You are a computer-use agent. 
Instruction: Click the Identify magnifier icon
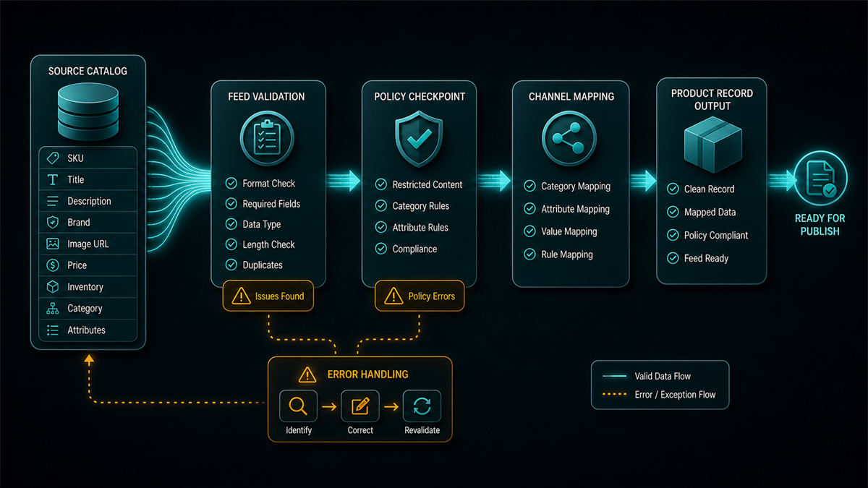[298, 406]
